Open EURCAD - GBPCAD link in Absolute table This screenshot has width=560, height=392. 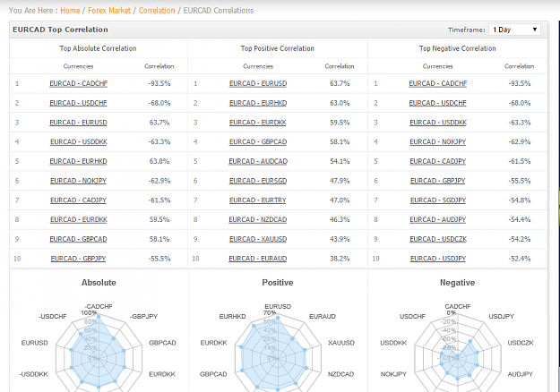pos(78,239)
